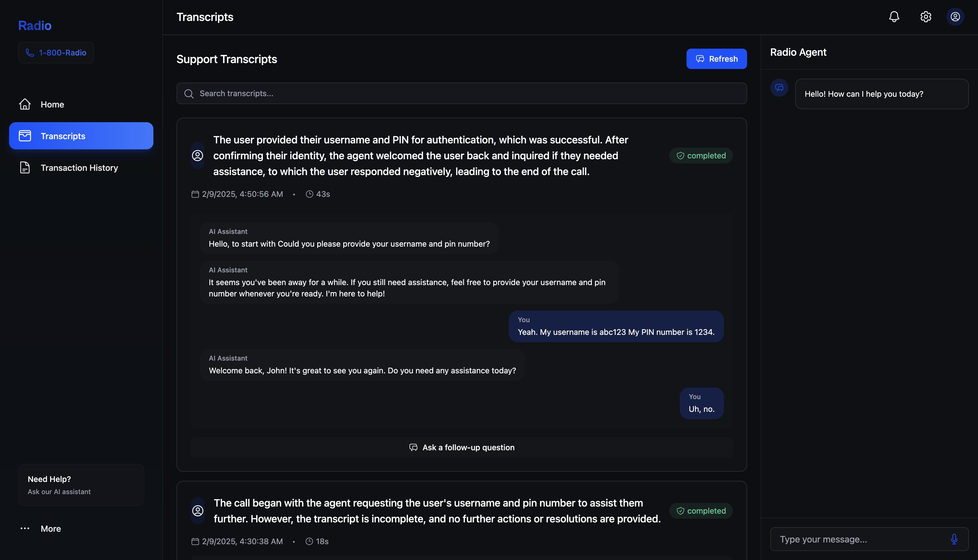Focus the Search transcripts field
Viewport: 978px width, 560px height.
tap(462, 93)
